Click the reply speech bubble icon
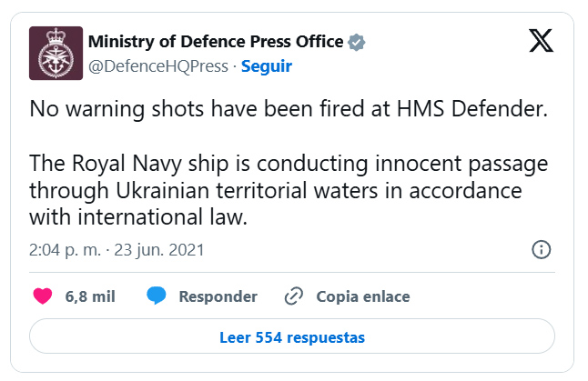This screenshot has height=381, width=588. click(x=157, y=296)
